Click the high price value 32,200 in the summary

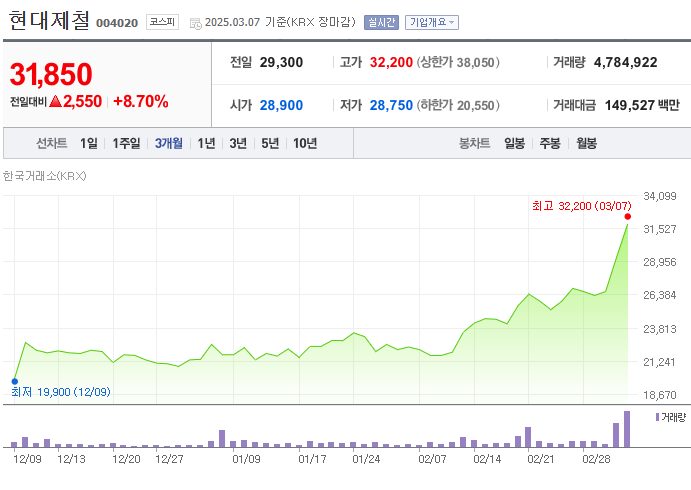click(x=391, y=63)
